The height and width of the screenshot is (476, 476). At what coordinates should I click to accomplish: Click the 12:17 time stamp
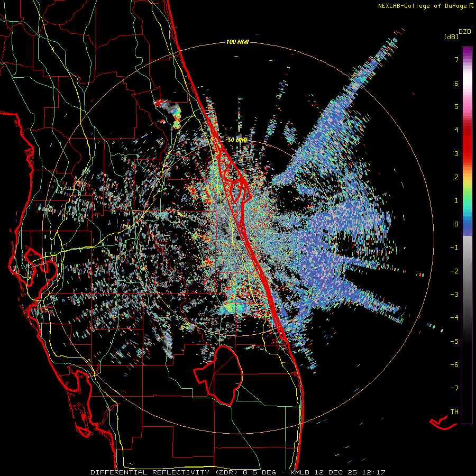click(x=373, y=472)
